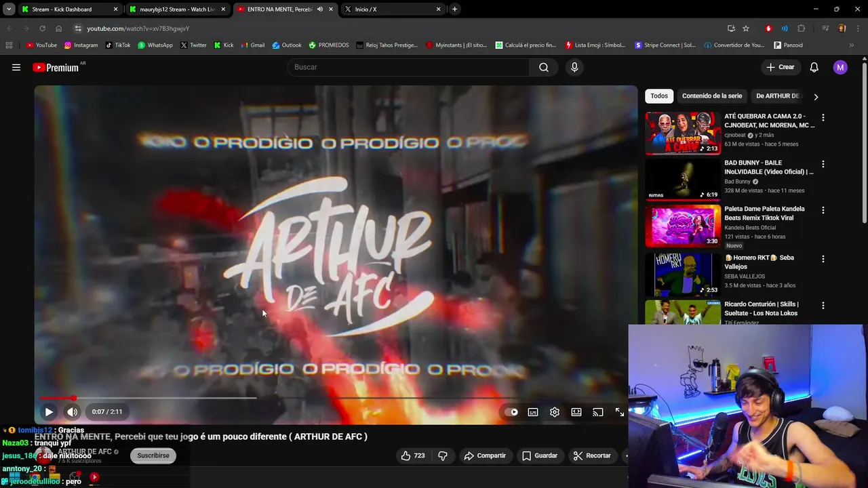Open the account avatar menu
Viewport: 868px width, 488px height.
coord(840,67)
